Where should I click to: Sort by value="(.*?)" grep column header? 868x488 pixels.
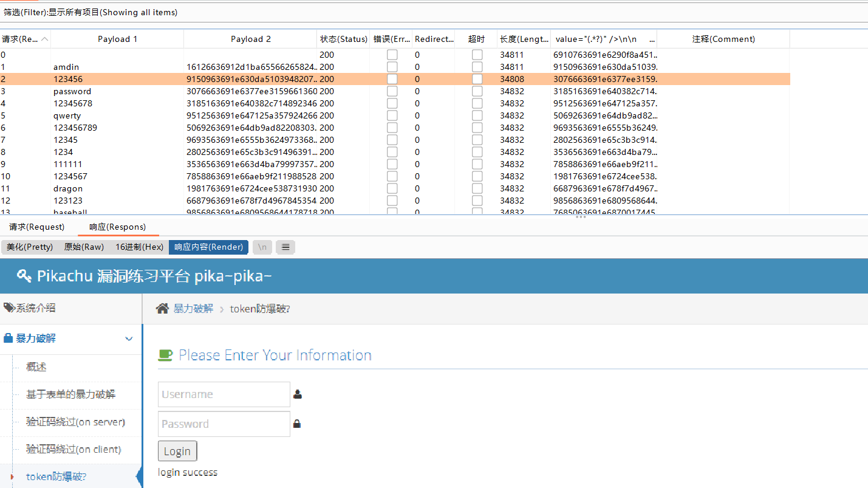click(604, 39)
